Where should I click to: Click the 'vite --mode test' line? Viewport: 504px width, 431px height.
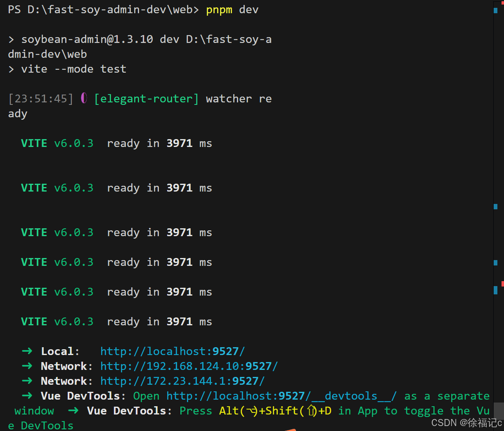coord(73,69)
